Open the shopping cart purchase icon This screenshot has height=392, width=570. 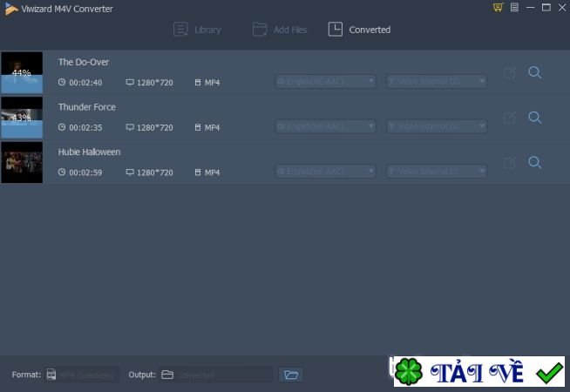pyautogui.click(x=498, y=7)
